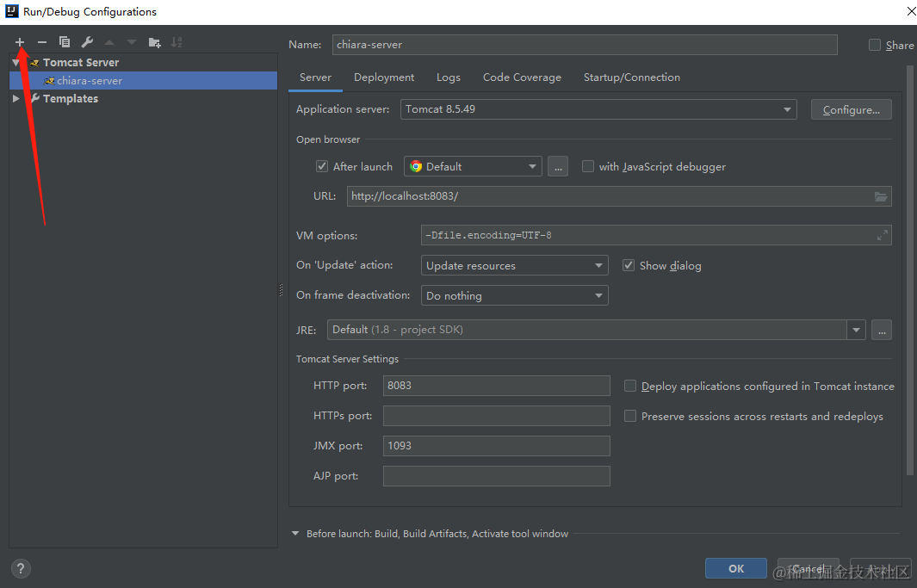
Task: Expand the VM options field editor
Action: (882, 235)
